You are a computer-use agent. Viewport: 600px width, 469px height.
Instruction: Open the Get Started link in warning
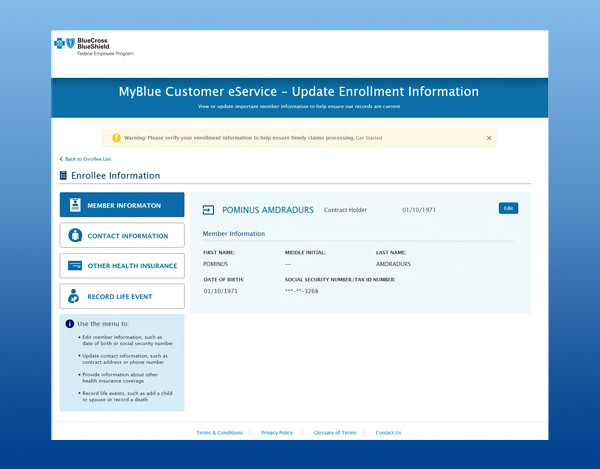click(369, 138)
